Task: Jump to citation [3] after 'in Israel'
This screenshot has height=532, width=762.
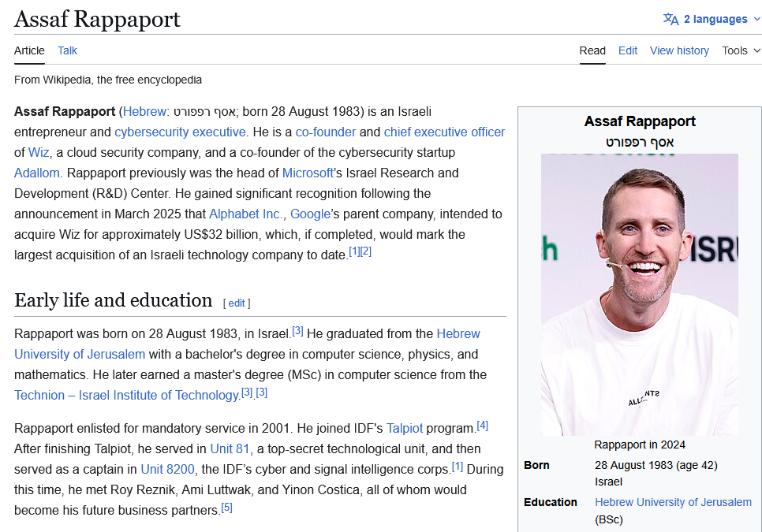Action: 297,331
